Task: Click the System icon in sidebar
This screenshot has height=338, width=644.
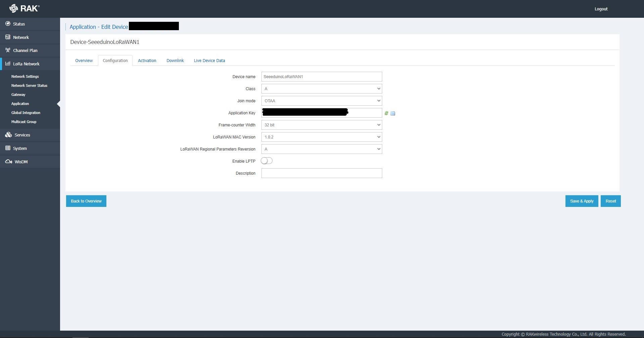Action: pyautogui.click(x=8, y=148)
